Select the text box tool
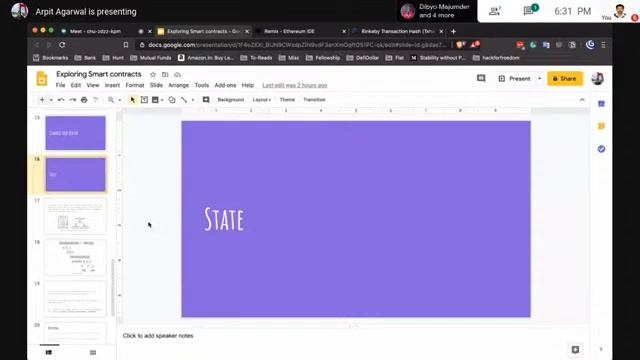 point(144,100)
